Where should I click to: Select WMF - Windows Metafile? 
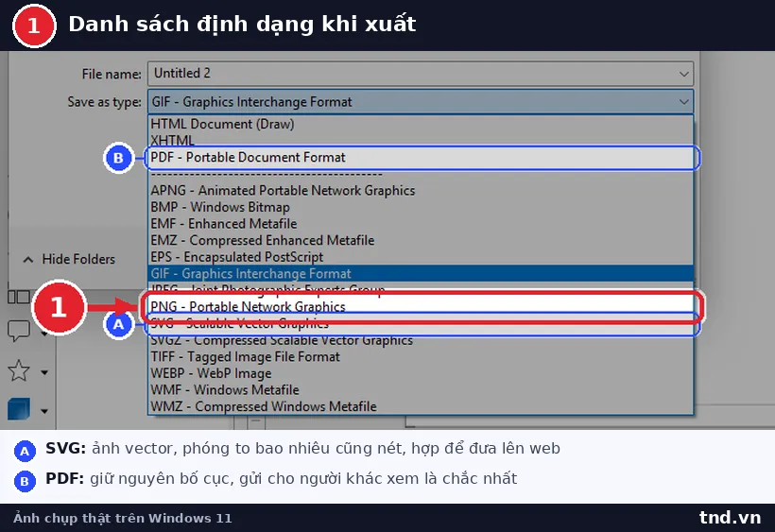421,389
